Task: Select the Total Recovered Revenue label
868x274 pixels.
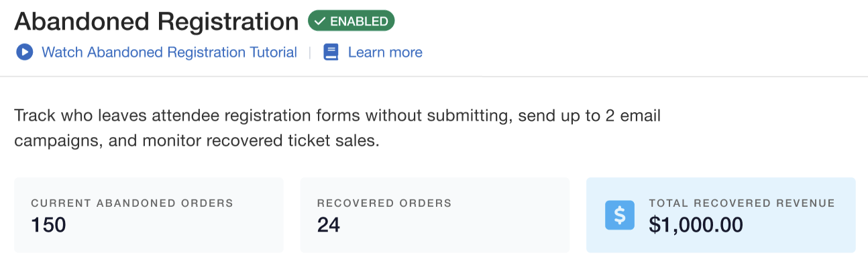Action: [x=742, y=203]
